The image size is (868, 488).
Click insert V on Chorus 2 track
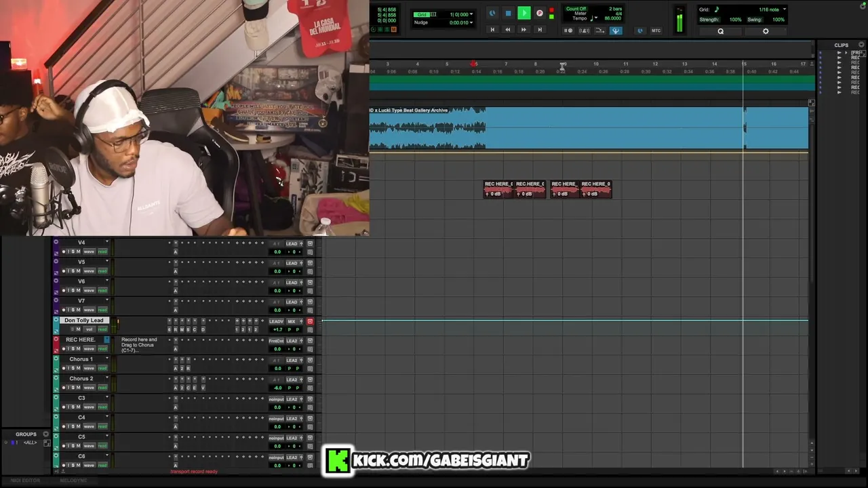point(203,388)
